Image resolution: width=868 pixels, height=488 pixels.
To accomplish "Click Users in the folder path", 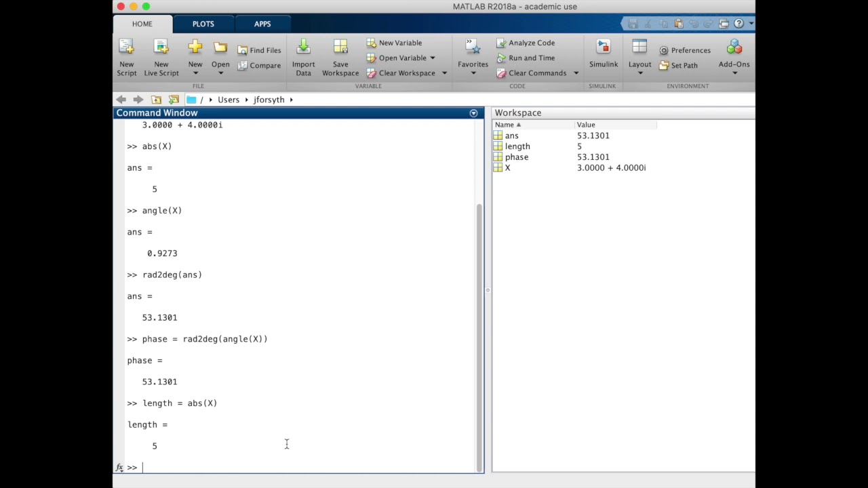I will (x=229, y=100).
